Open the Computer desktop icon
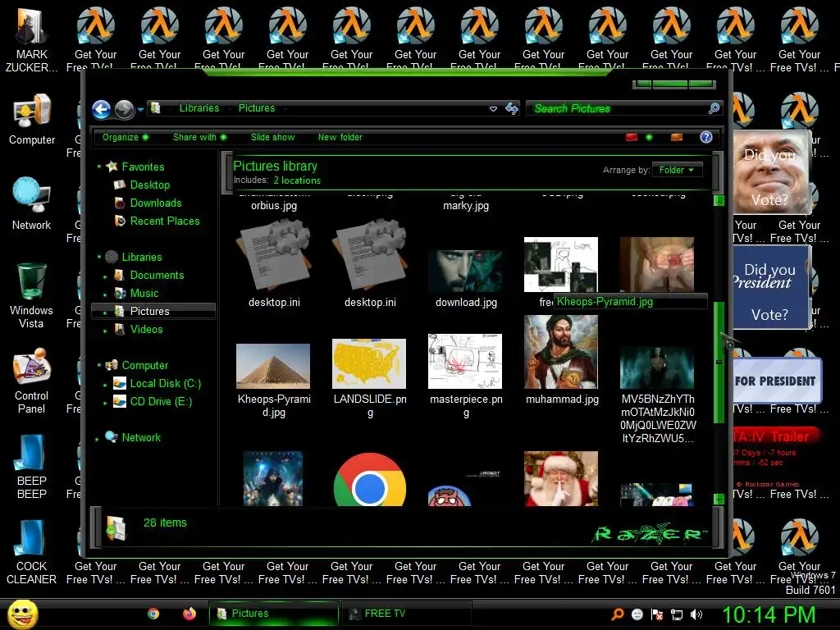The height and width of the screenshot is (630, 840). [32, 120]
